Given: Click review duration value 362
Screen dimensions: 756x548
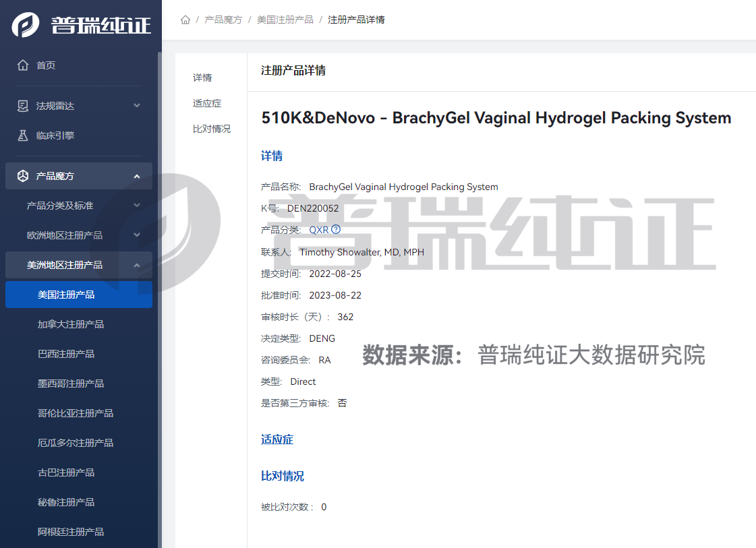Looking at the screenshot, I should (345, 317).
